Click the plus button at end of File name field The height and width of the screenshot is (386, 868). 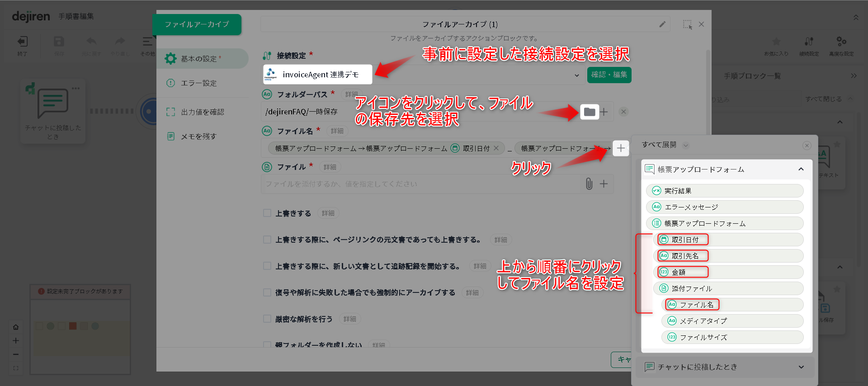click(x=621, y=148)
